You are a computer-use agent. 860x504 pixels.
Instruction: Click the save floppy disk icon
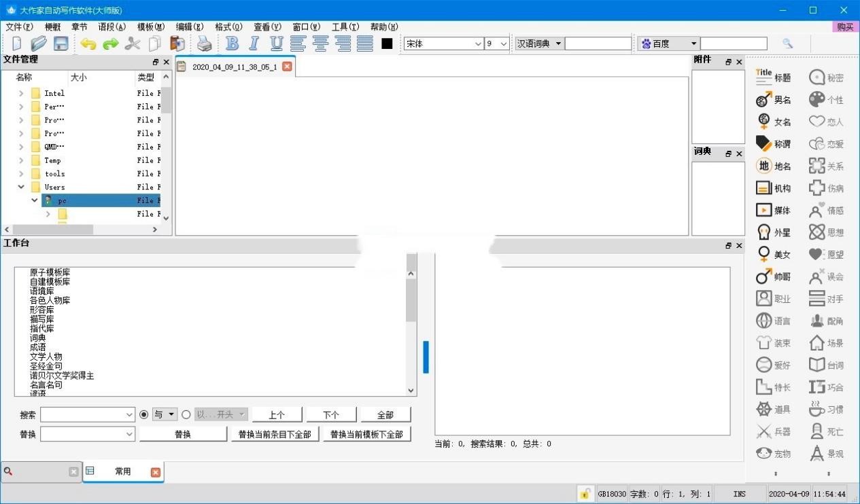pos(61,43)
